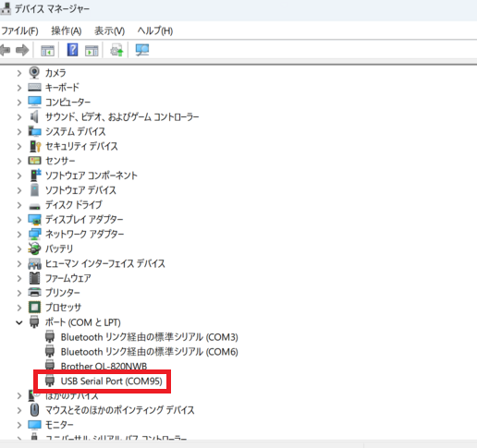The width and height of the screenshot is (477, 448).
Task: Click the printer icon beside プリンター
Action: tap(34, 292)
